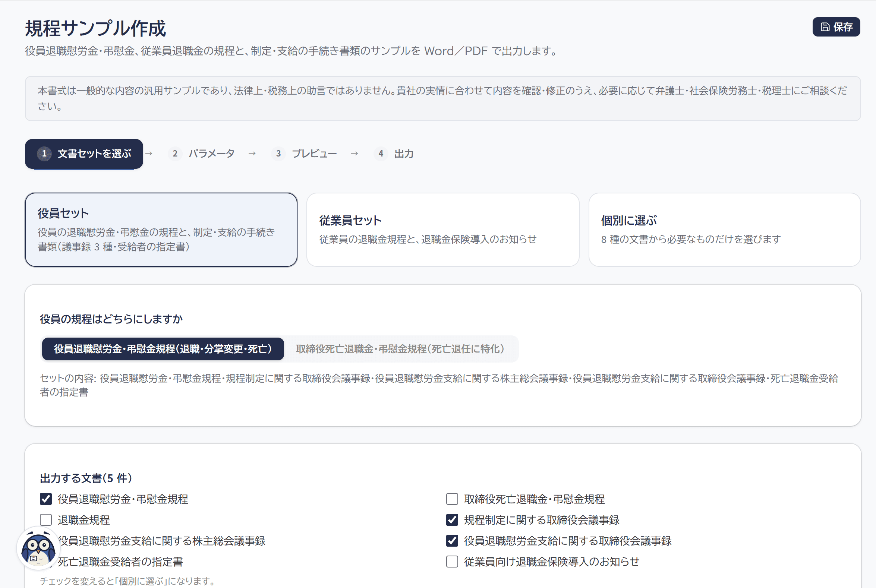Click hint チェックを変えると「個別に選ぶ」になります
Image resolution: width=876 pixels, height=588 pixels.
pyautogui.click(x=128, y=581)
